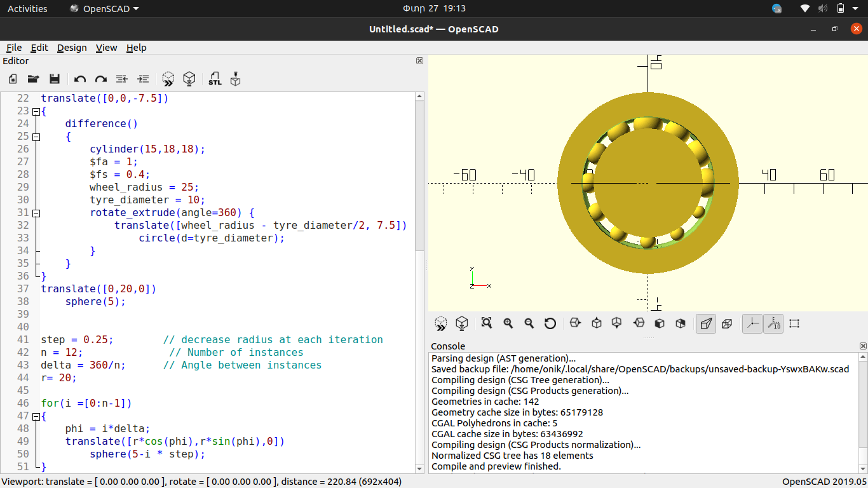Viewport: 868px width, 488px height.
Task: Unindent code with the unindent icon
Action: tap(122, 79)
